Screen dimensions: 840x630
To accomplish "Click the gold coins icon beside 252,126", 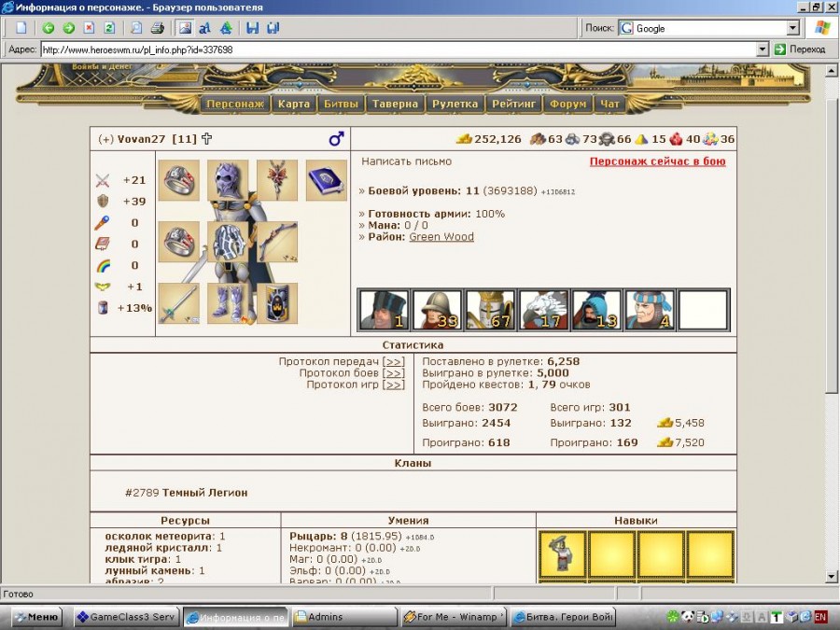I will click(x=464, y=139).
